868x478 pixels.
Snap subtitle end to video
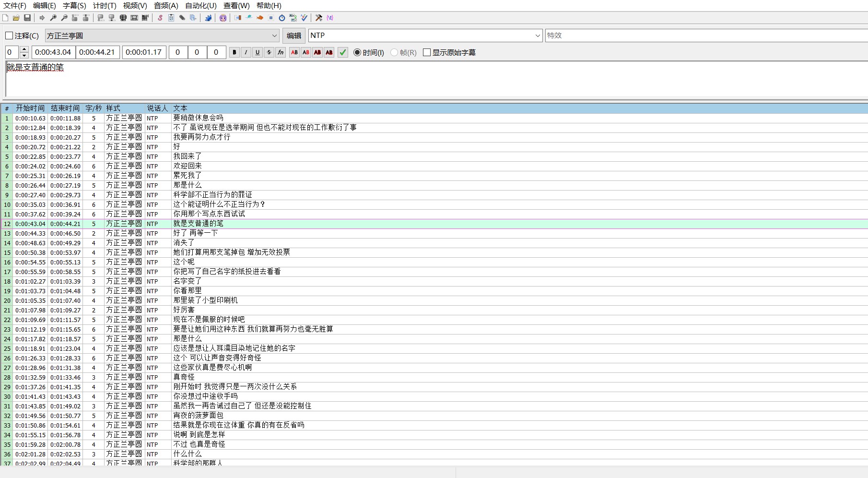click(x=112, y=18)
